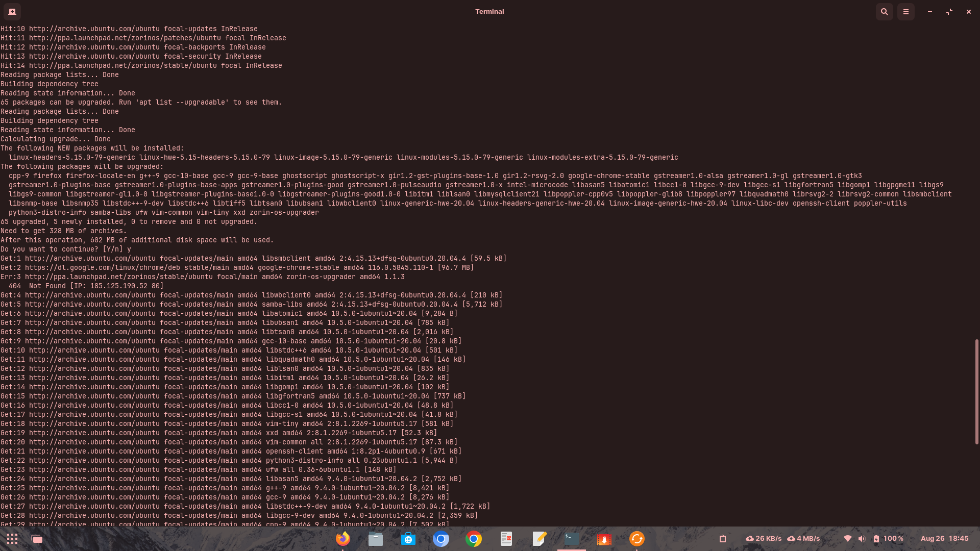The image size is (980, 551).
Task: Click 'Hit:11' zorinos patches line
Action: tap(143, 38)
